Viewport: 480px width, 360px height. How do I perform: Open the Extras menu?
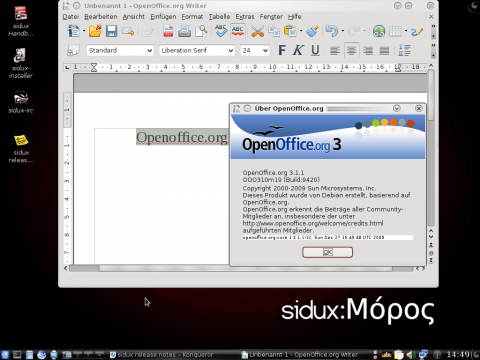coord(245,17)
